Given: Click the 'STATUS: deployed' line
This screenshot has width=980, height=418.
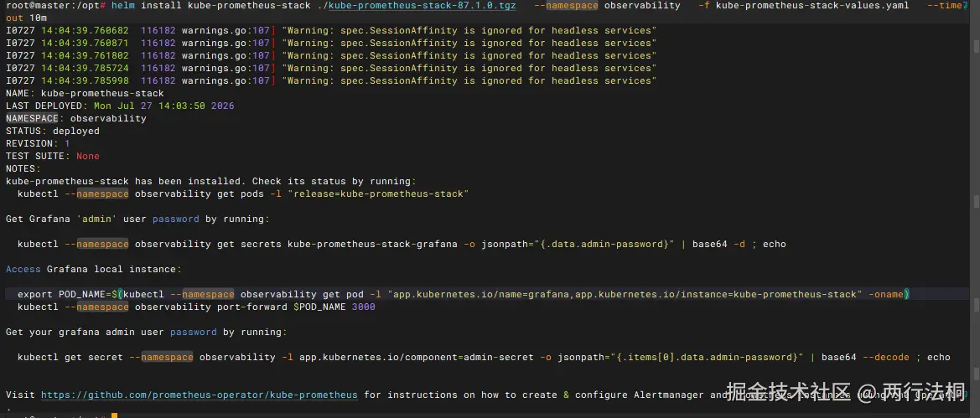Looking at the screenshot, I should click(53, 132).
